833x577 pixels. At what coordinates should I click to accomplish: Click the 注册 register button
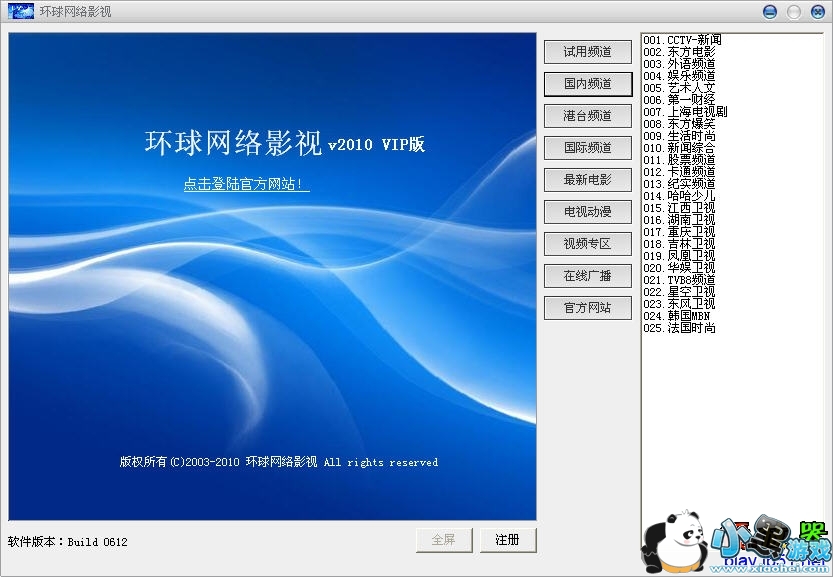click(508, 540)
